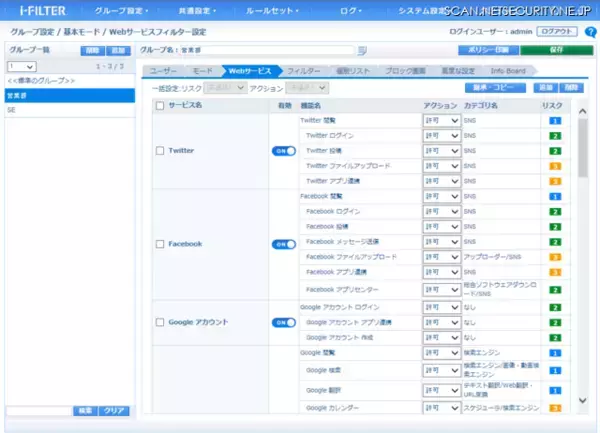Viewport: 600px width, 433px height.
Task: Open action dropdown for Facebook メッセージ送信
Action: coord(441,242)
